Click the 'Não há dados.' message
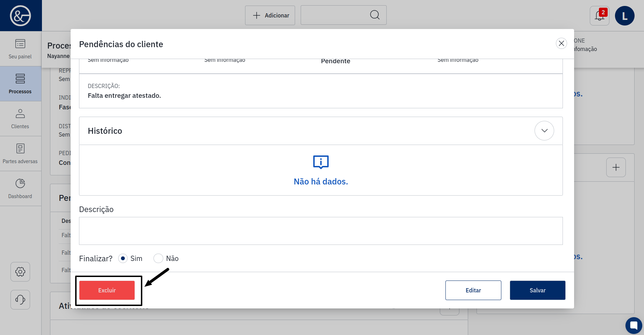The image size is (644, 335). click(x=321, y=182)
